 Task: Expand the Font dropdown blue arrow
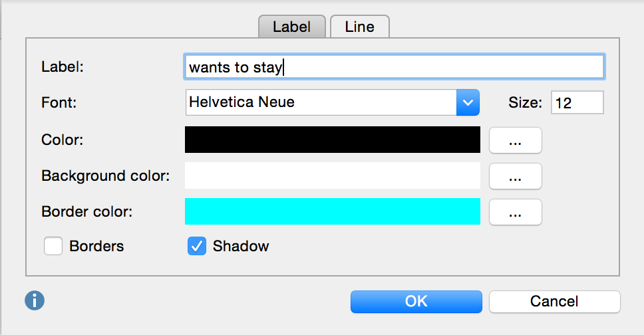point(468,102)
